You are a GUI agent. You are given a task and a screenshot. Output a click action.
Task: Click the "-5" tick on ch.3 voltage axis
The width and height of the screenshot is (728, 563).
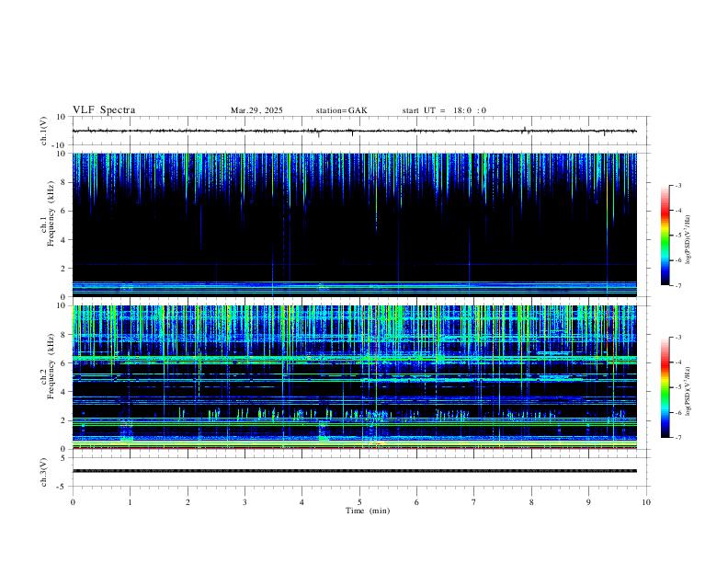62,487
